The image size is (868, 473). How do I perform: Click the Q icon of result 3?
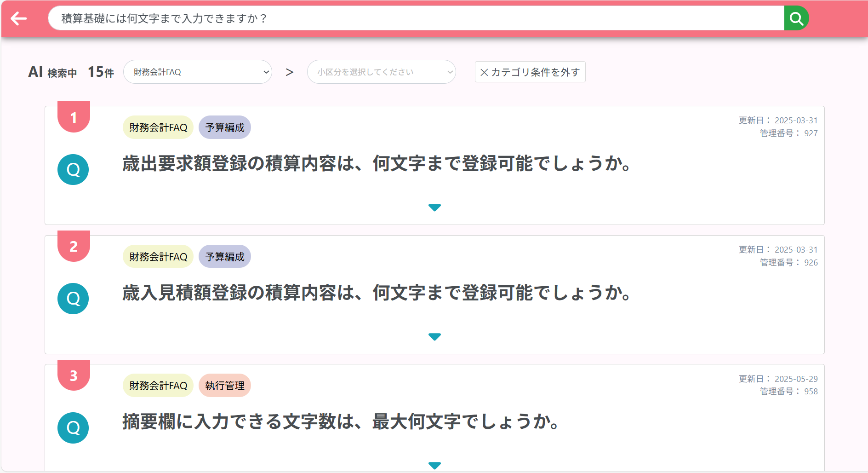coord(73,428)
